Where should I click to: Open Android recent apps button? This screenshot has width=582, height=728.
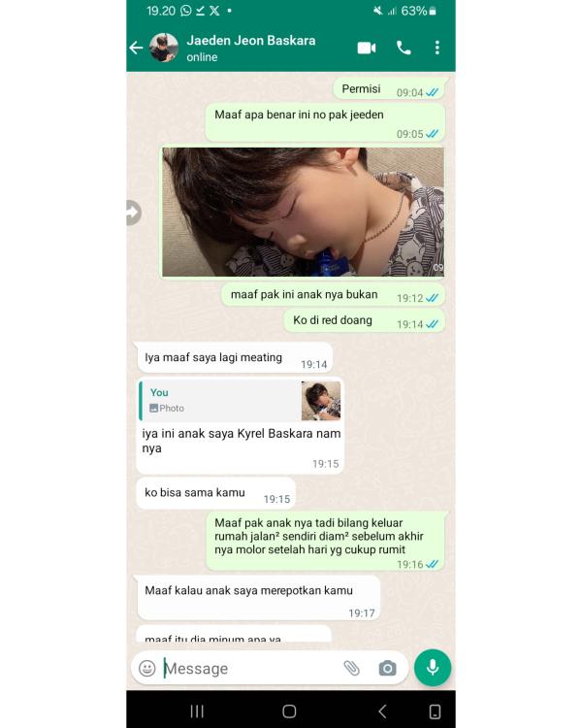pyautogui.click(x=197, y=711)
